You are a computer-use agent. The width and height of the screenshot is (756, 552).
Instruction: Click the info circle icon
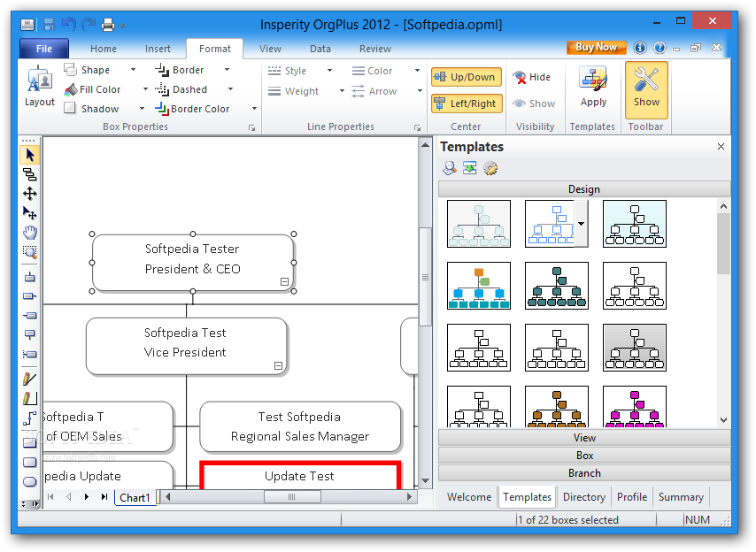tap(640, 48)
